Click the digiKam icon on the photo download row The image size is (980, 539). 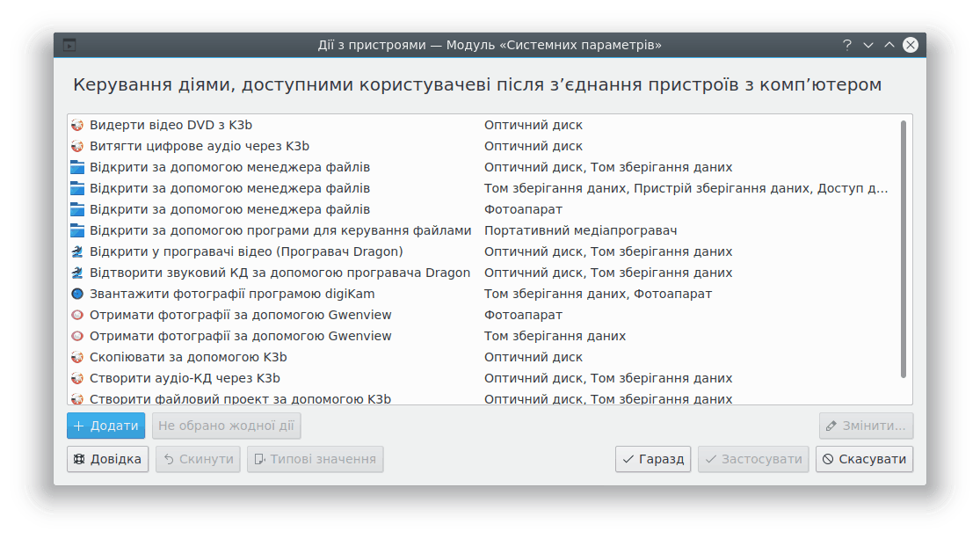click(x=78, y=294)
